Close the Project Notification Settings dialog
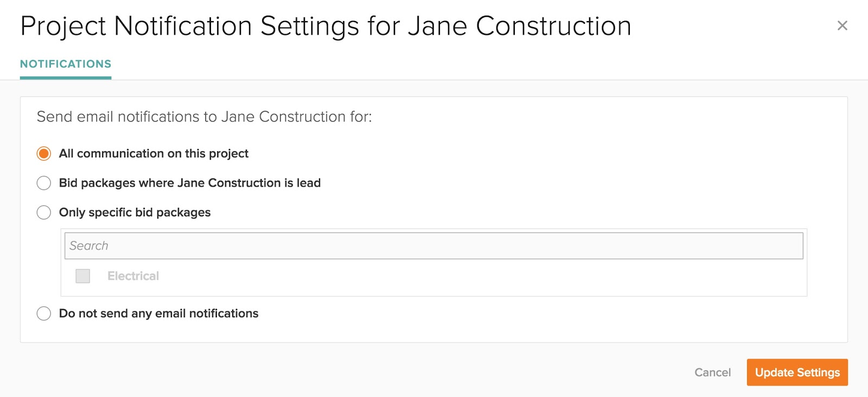The image size is (868, 397). (842, 25)
